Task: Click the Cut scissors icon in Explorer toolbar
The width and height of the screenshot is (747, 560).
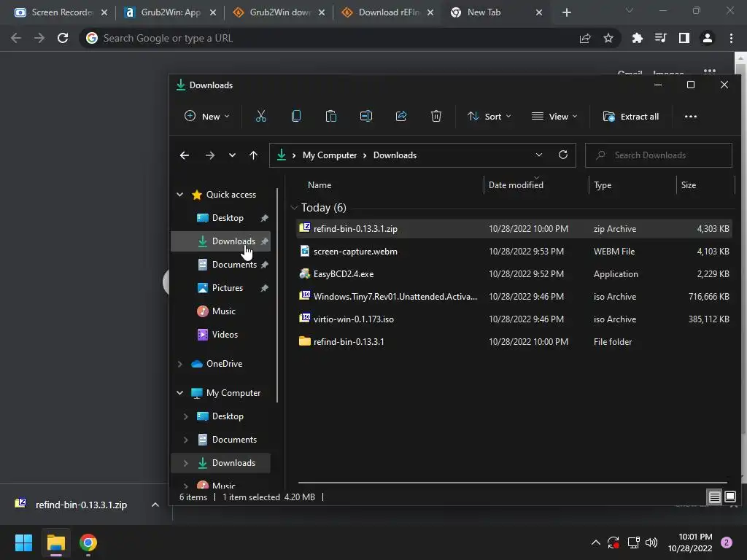Action: [x=260, y=116]
